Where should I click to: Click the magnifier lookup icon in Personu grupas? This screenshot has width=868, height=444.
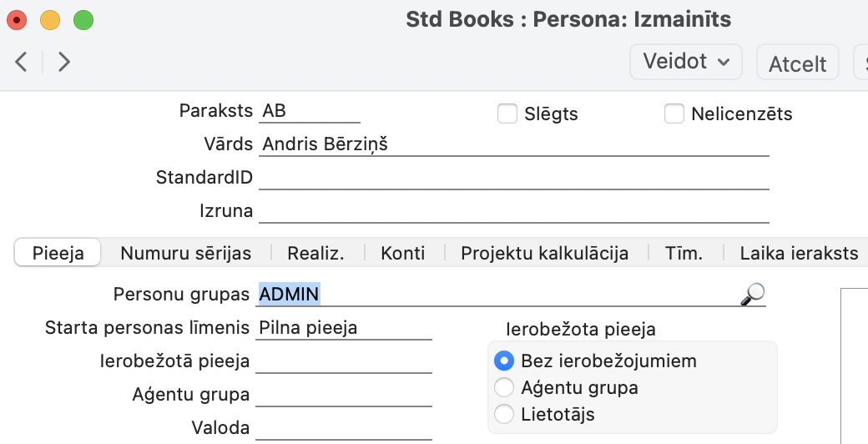click(753, 294)
